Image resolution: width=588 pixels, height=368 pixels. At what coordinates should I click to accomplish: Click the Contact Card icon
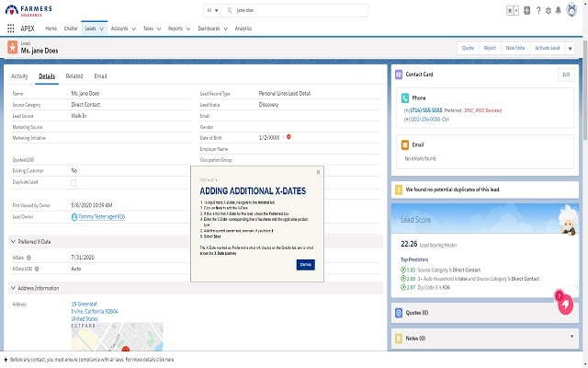tap(399, 75)
